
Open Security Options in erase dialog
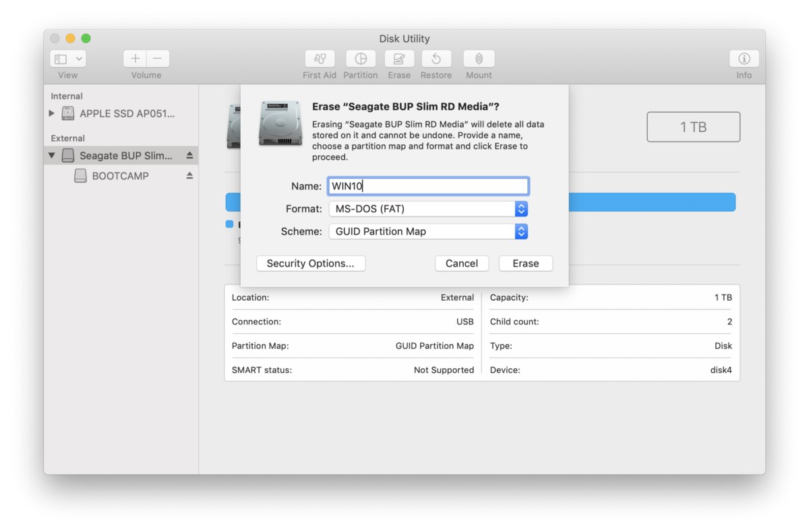click(311, 264)
